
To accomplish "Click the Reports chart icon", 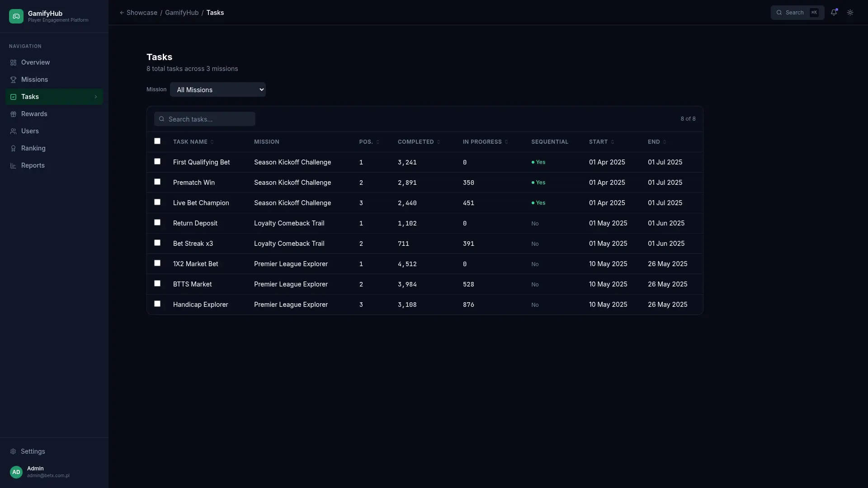I will click(x=13, y=165).
